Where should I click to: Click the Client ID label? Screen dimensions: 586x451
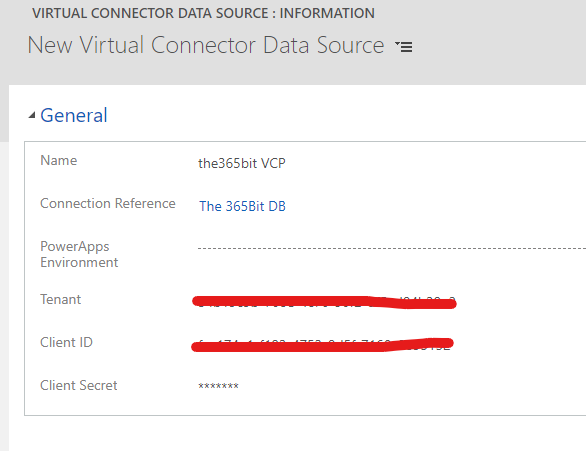pos(67,342)
